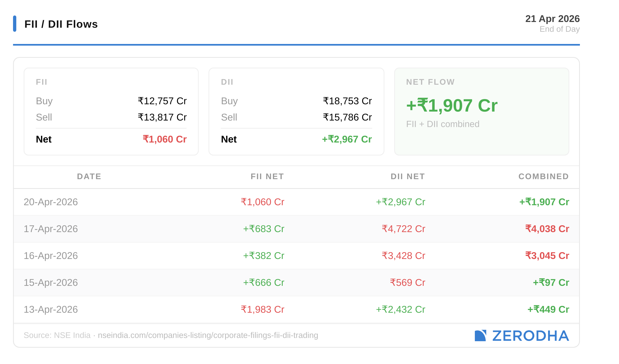Click the DII card Net +₹2,967 Cr value

click(347, 139)
